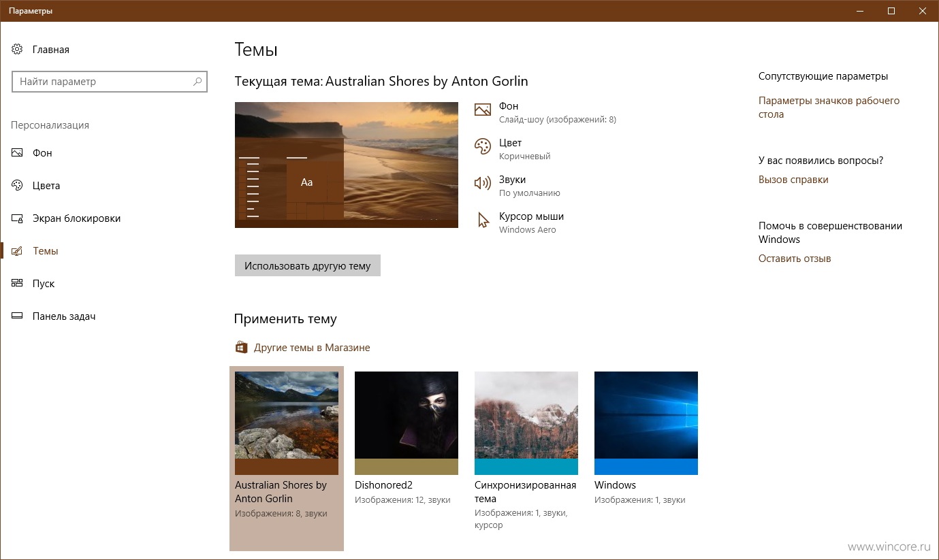Screen dimensions: 939x560
Task: Click the Store bag icon
Action: pyautogui.click(x=241, y=347)
